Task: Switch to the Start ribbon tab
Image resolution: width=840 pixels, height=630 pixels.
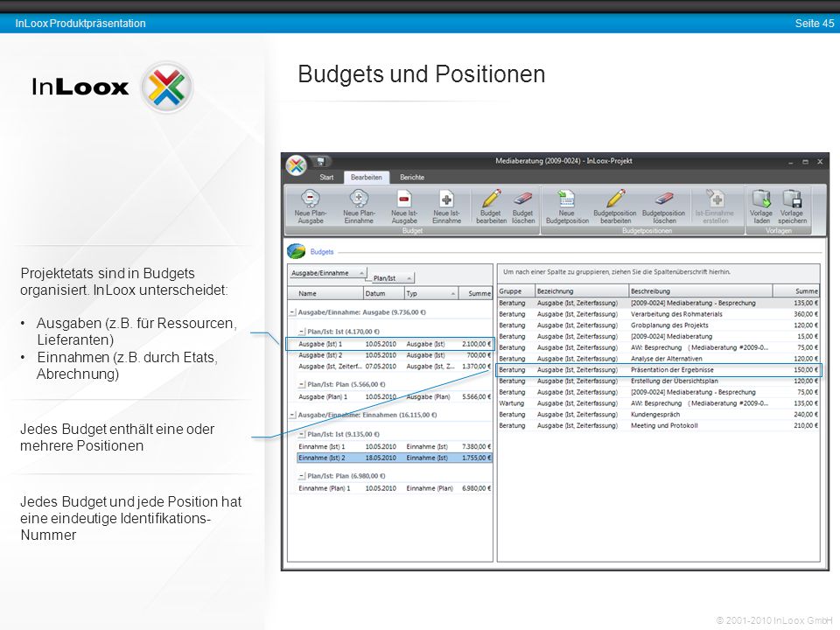Action: coord(326,178)
